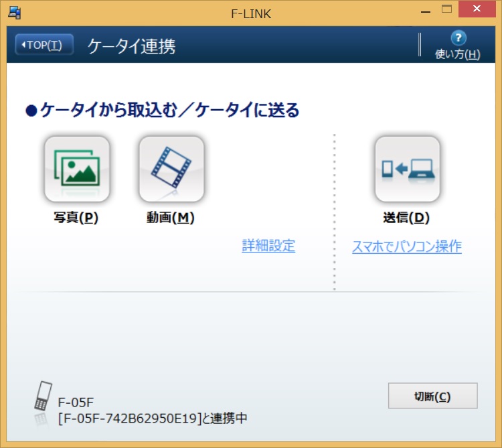The height and width of the screenshot is (448, 502).
Task: Click the 使い方(H) help label
Action: click(x=458, y=55)
